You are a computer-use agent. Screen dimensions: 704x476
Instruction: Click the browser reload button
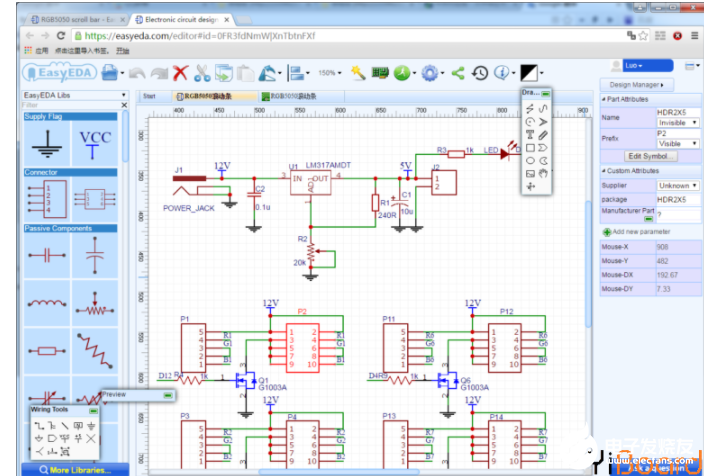tap(61, 35)
